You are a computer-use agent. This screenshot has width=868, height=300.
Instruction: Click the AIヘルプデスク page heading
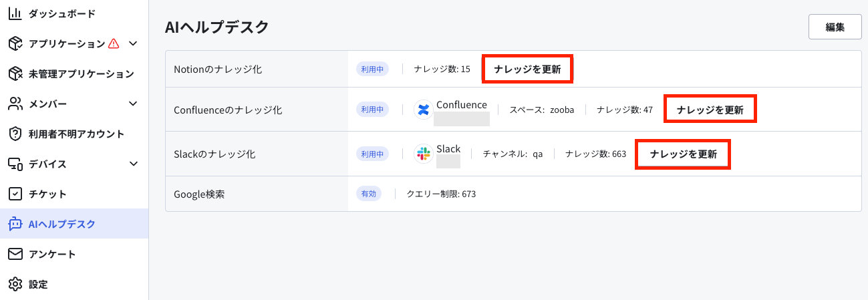[217, 27]
